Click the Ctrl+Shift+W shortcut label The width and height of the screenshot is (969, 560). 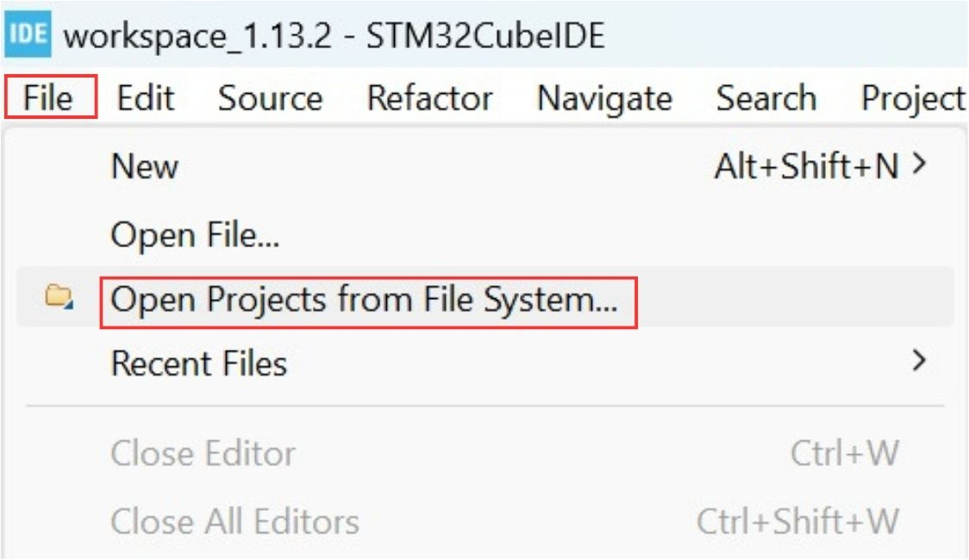[797, 521]
